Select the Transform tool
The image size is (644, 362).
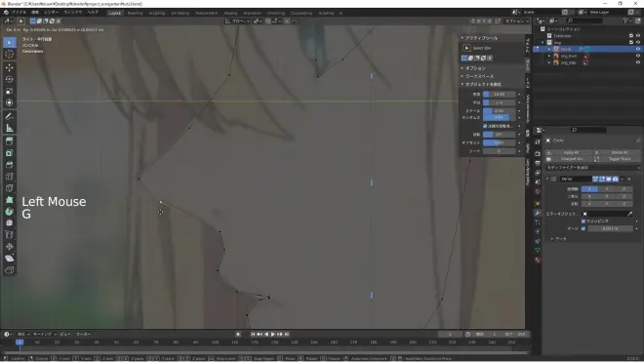click(10, 102)
